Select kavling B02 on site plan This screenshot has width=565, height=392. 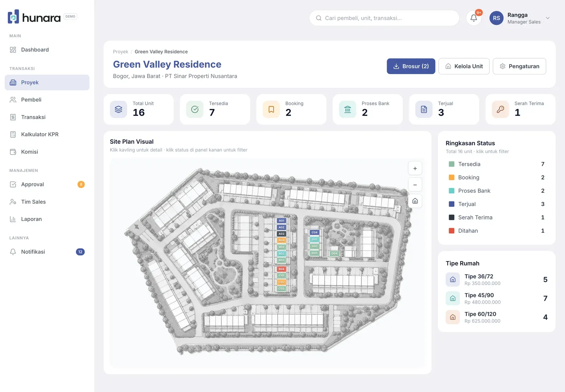point(281,254)
